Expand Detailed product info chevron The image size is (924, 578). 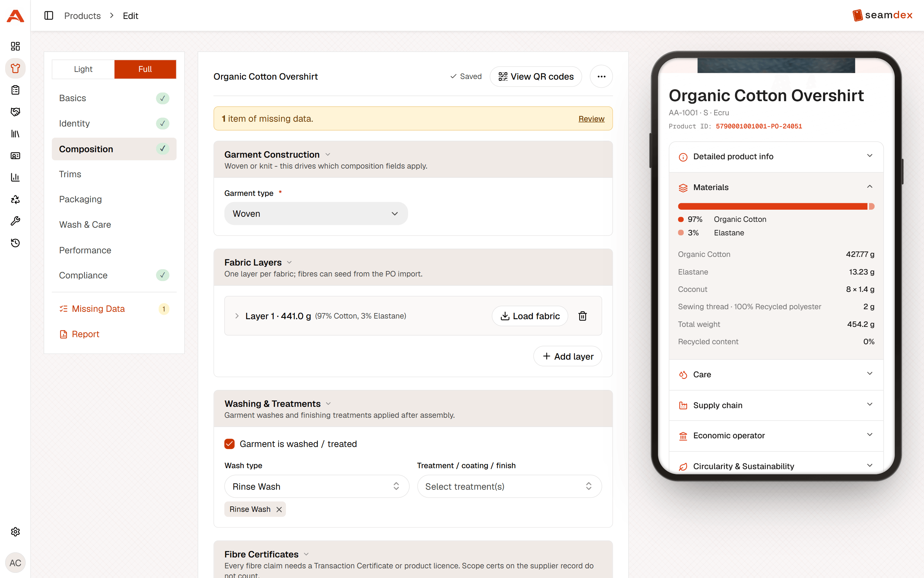(x=870, y=156)
